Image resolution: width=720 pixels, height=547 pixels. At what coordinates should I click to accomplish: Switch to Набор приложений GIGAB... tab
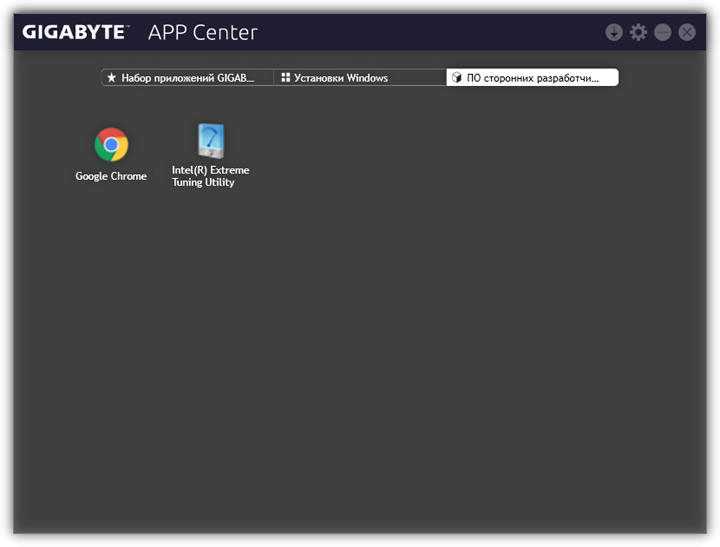187,78
